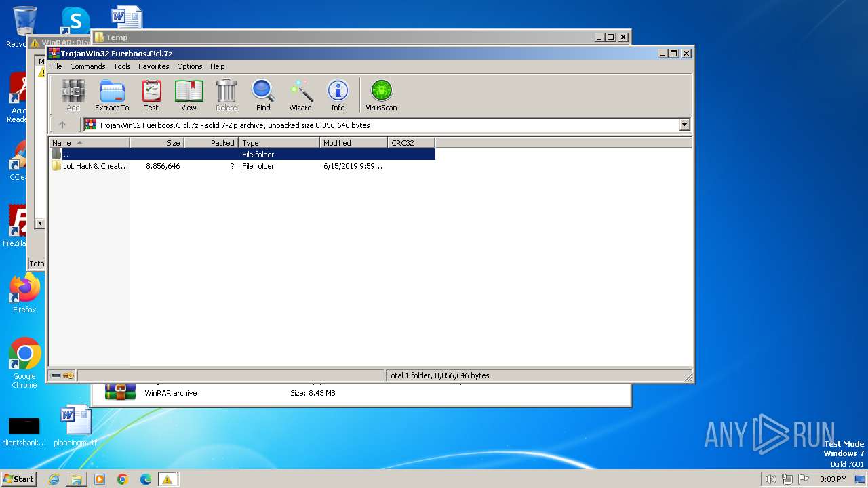Click the Start button
This screenshot has height=488, width=868.
tap(18, 479)
